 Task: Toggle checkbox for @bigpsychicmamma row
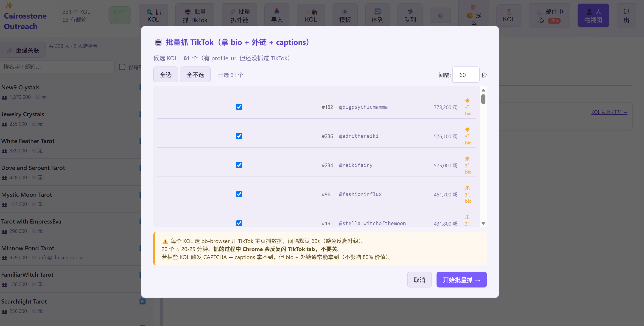pyautogui.click(x=239, y=107)
